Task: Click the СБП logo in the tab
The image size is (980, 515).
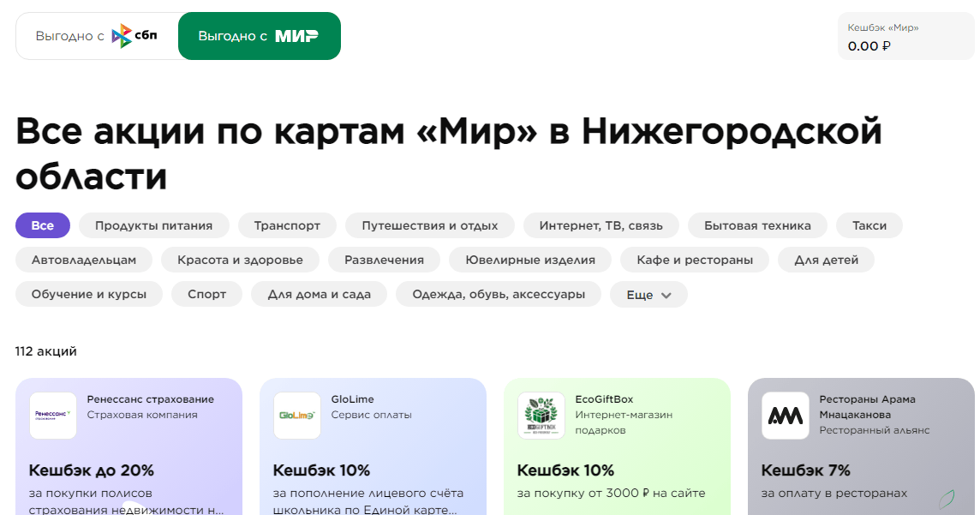Action: pos(134,36)
